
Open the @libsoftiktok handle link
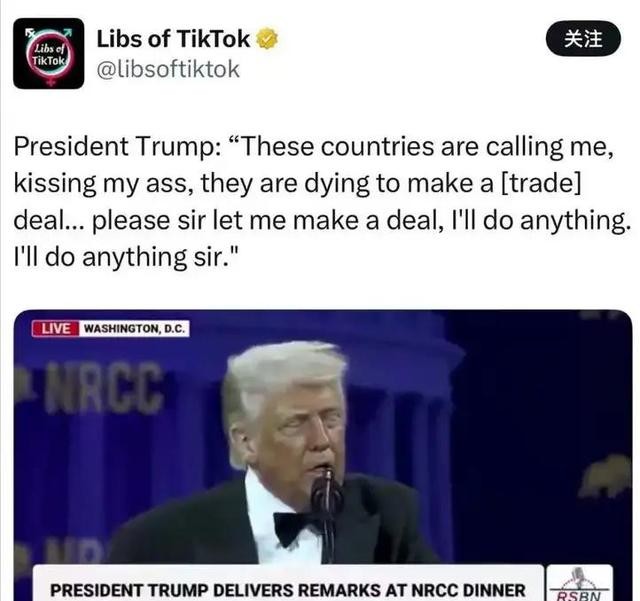[168, 69]
